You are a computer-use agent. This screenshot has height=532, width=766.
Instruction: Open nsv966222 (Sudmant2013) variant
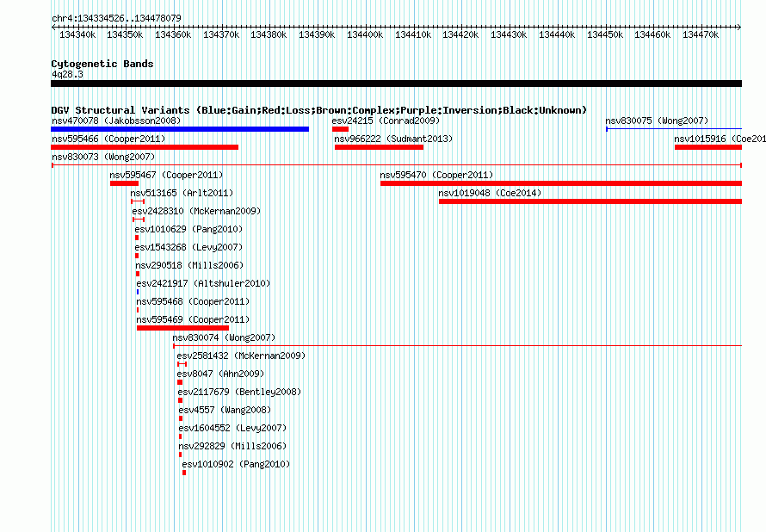click(393, 139)
